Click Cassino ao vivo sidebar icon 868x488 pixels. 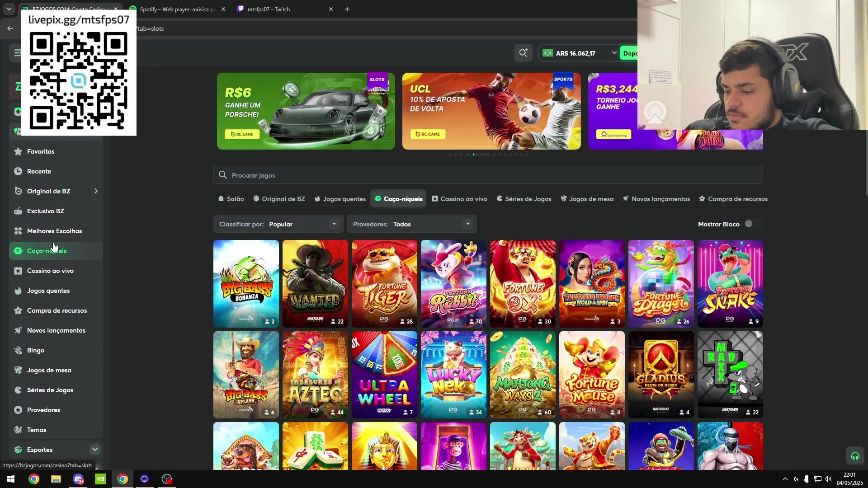(18, 271)
